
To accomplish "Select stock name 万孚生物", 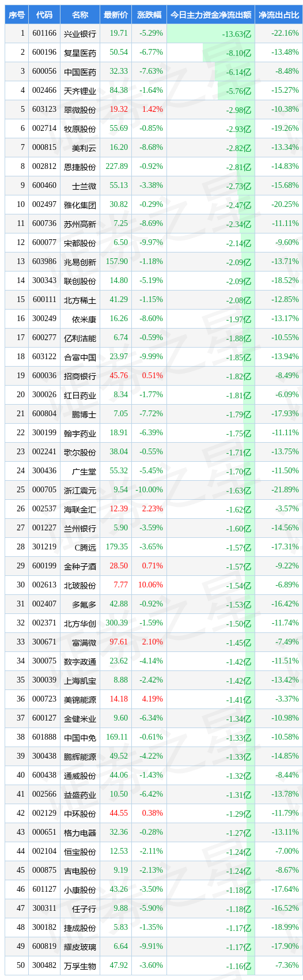I will coord(80,966).
